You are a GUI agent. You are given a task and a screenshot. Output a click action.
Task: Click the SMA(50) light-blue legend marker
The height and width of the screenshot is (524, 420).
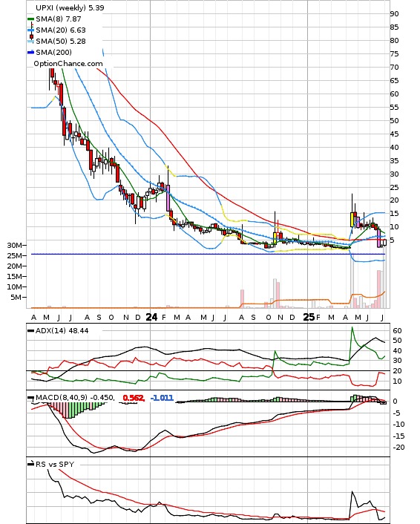pyautogui.click(x=30, y=42)
